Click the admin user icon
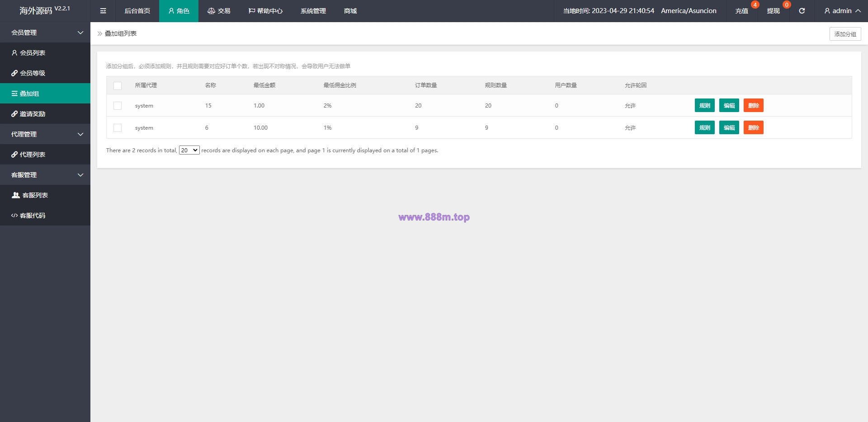 pyautogui.click(x=827, y=11)
